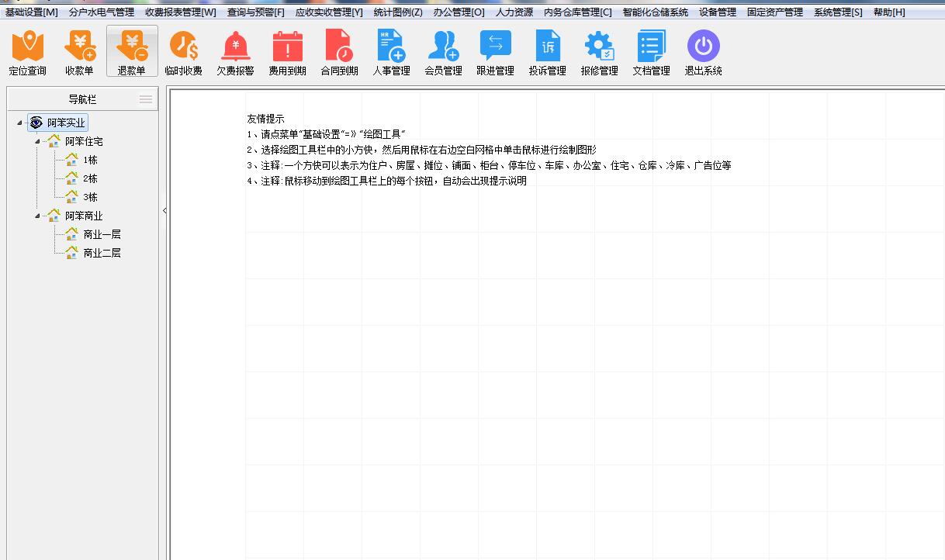Open 系统管理[S] menu
This screenshot has height=560, width=945.
(x=838, y=12)
